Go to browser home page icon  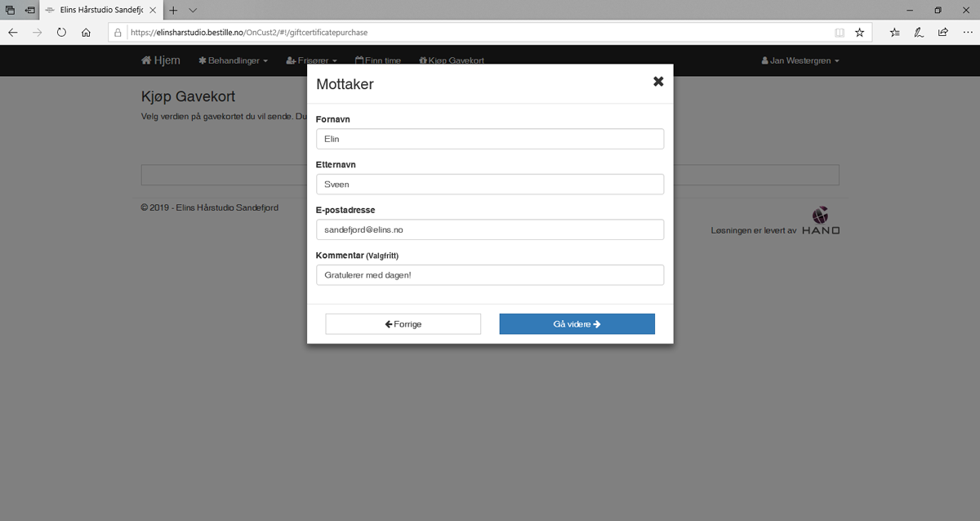tap(86, 33)
